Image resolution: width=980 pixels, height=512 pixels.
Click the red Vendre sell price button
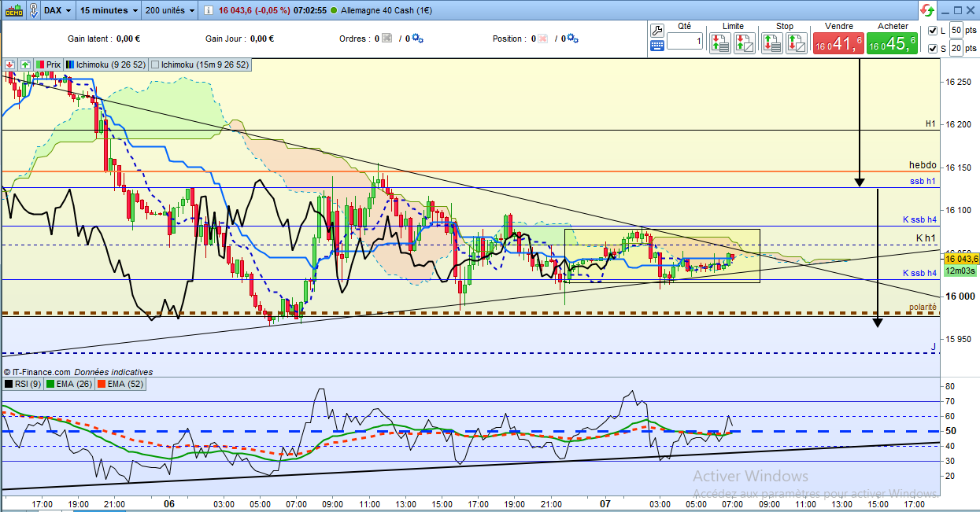pyautogui.click(x=838, y=43)
